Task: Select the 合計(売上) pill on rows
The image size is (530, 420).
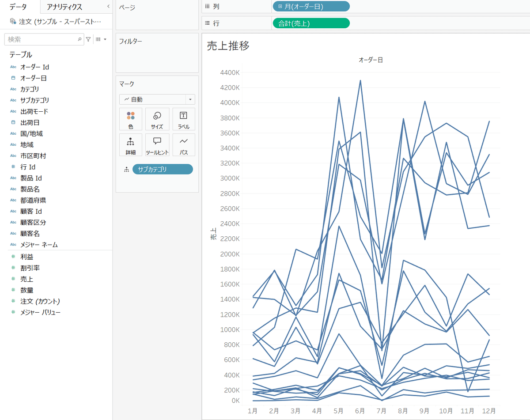Action: coord(311,23)
